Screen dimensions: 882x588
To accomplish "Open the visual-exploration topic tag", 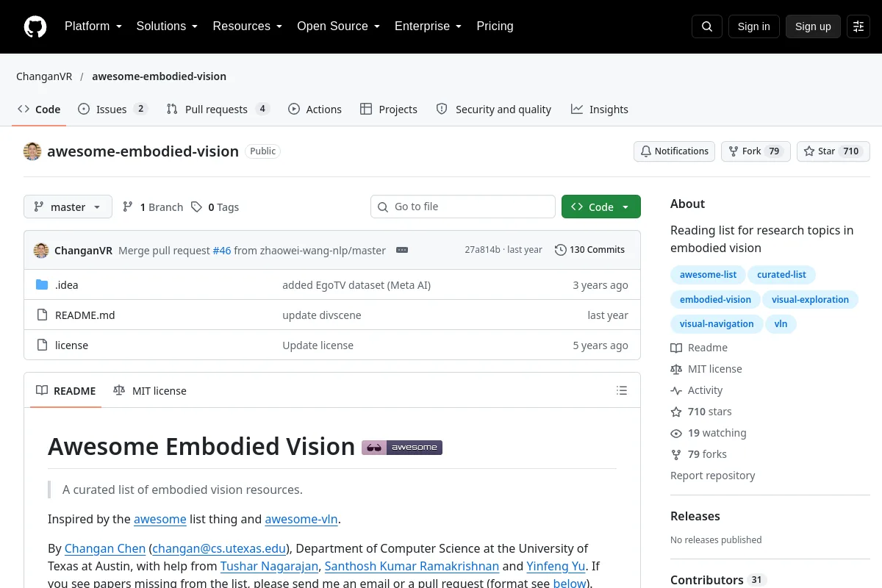I will [x=810, y=300].
